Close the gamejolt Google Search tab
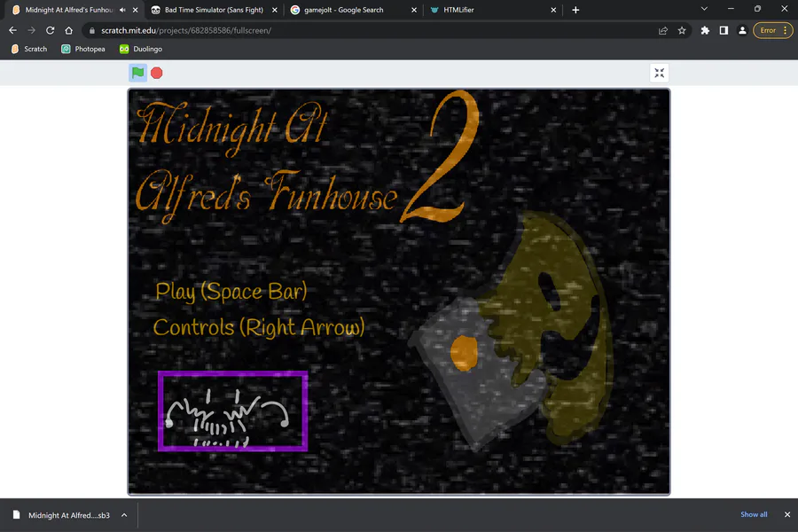 click(x=414, y=10)
